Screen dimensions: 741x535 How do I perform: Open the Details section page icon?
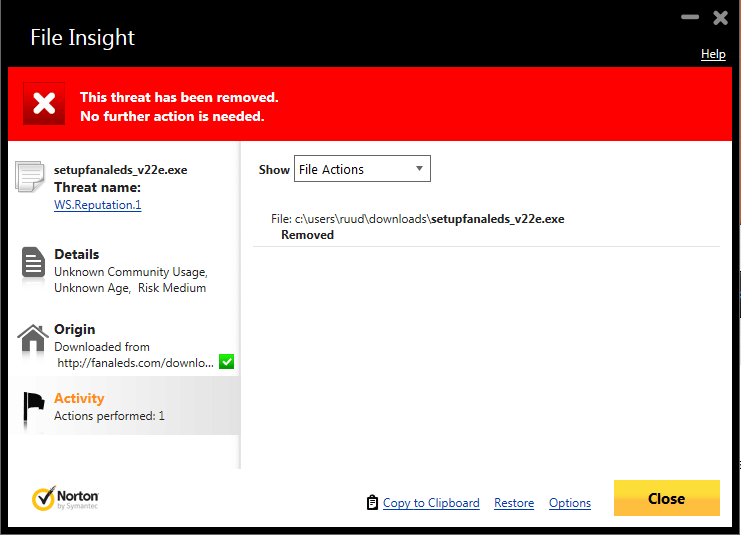[x=33, y=262]
